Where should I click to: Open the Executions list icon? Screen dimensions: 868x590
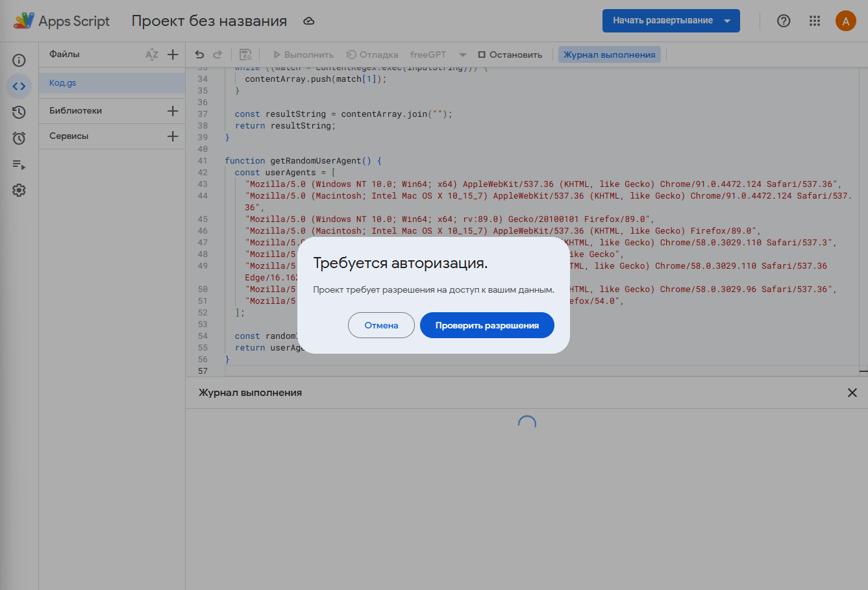tap(19, 165)
